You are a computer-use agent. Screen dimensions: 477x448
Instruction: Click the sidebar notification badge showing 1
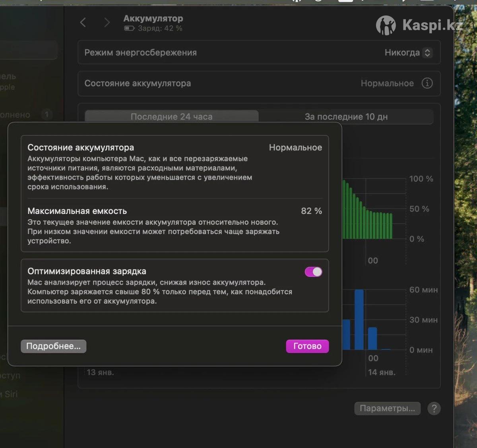(47, 115)
